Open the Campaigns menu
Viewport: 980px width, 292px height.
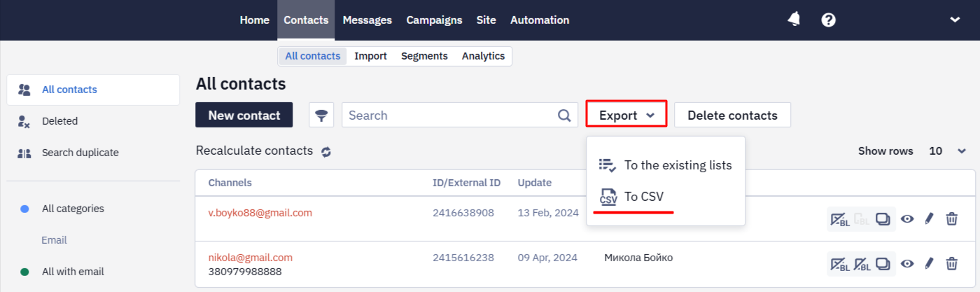[434, 20]
